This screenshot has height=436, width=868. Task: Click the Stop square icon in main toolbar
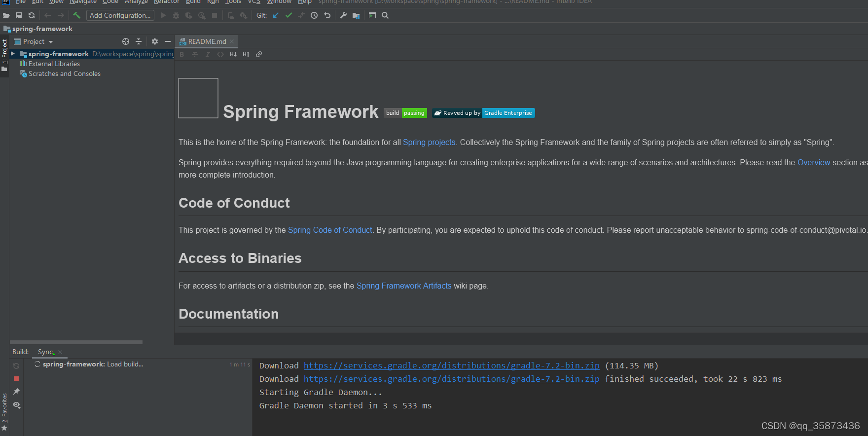pos(215,15)
